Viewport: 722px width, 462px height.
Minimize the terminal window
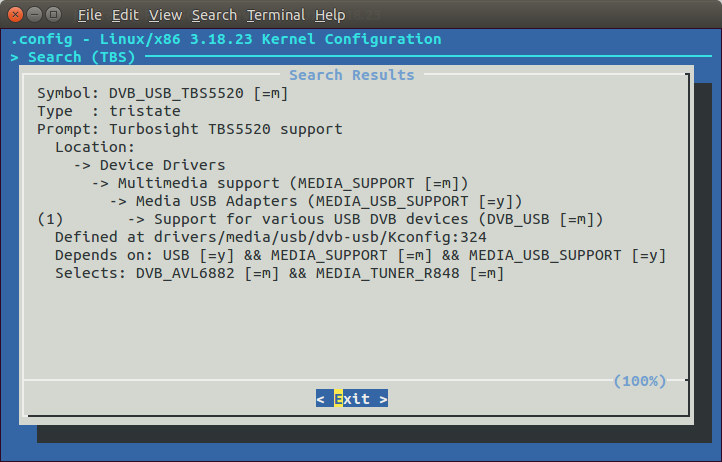click(35, 15)
